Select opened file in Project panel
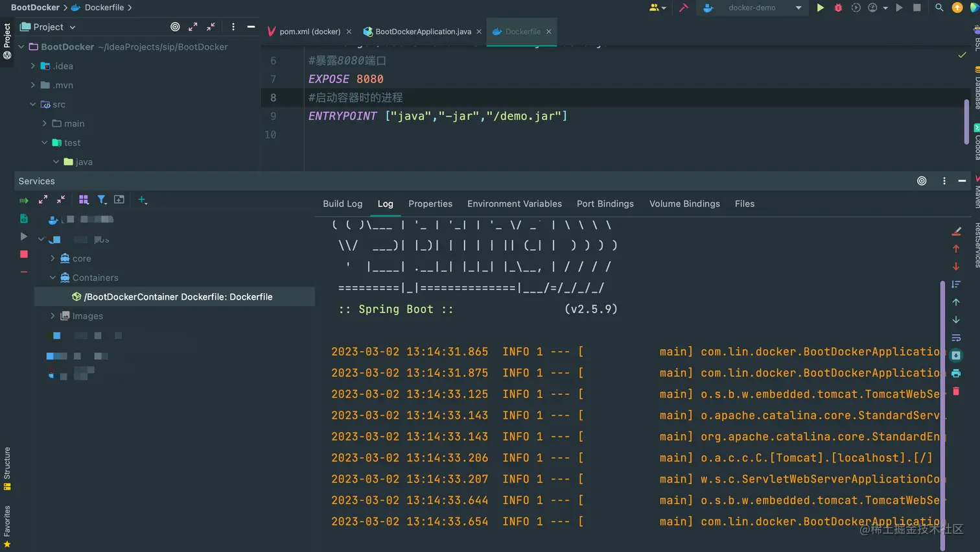 point(175,27)
